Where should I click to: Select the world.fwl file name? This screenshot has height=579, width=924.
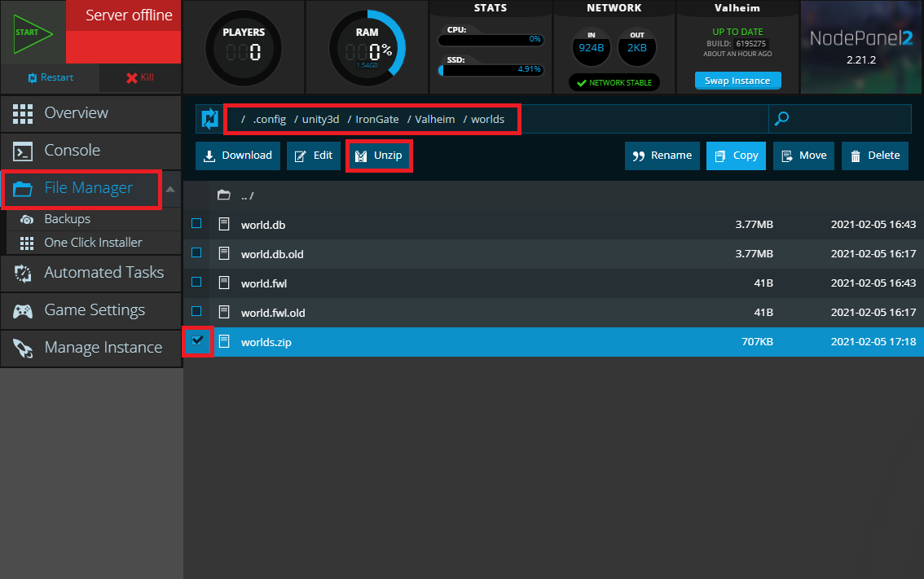[x=264, y=284]
